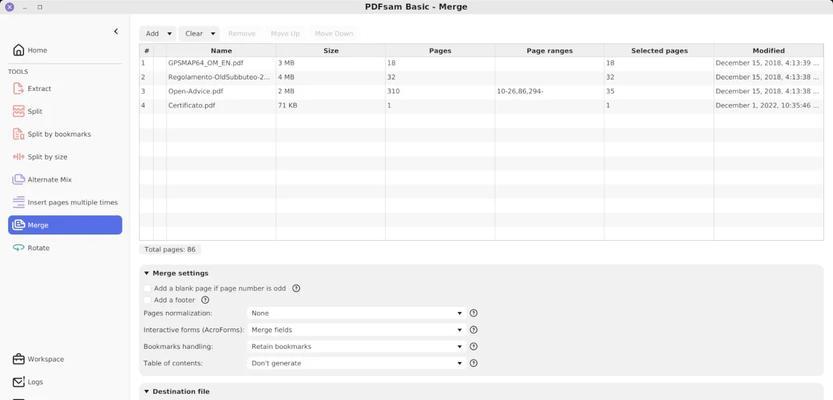Show help for Interactive forms setting
Screen dimensions: 833x400
click(474, 330)
